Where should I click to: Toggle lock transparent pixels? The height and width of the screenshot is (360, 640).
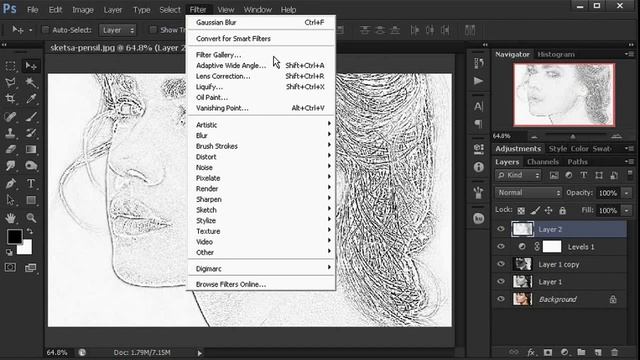[x=521, y=211]
